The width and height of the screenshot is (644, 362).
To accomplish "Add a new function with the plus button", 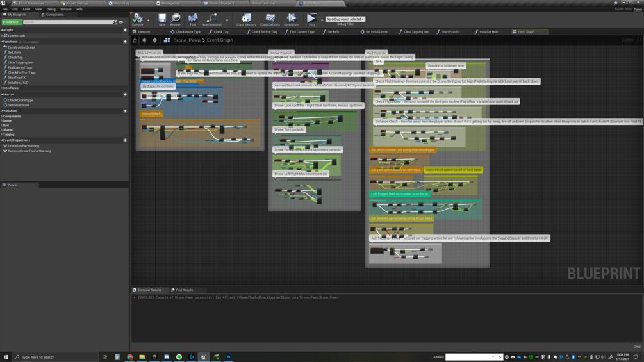I will coord(125,42).
